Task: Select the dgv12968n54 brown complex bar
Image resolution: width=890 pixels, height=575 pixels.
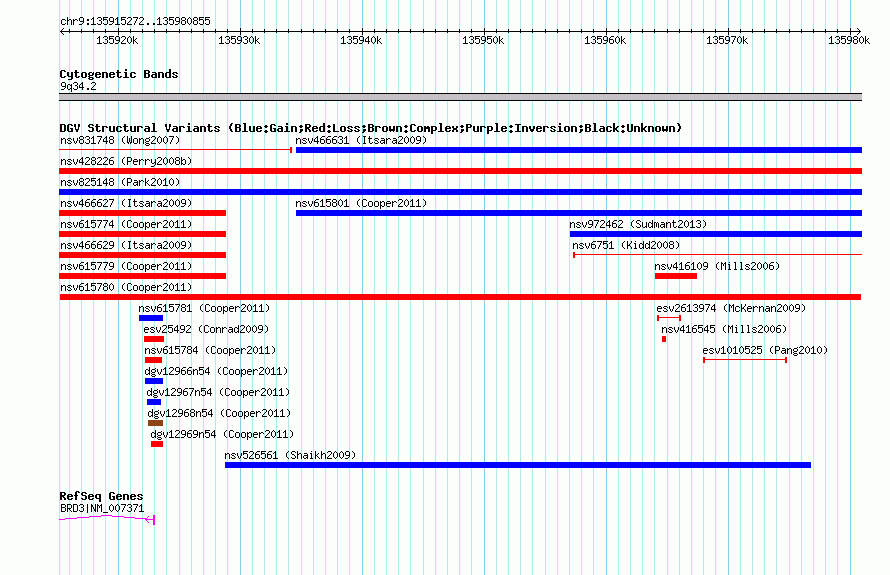Action: pyautogui.click(x=156, y=423)
